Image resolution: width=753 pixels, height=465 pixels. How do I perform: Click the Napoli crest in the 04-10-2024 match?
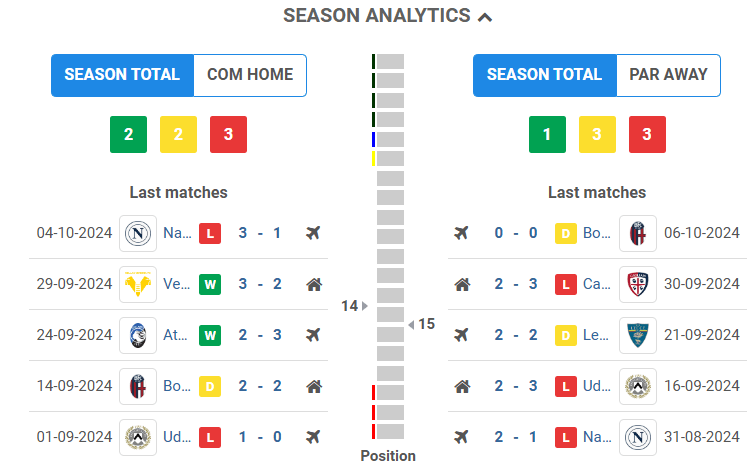coord(137,234)
